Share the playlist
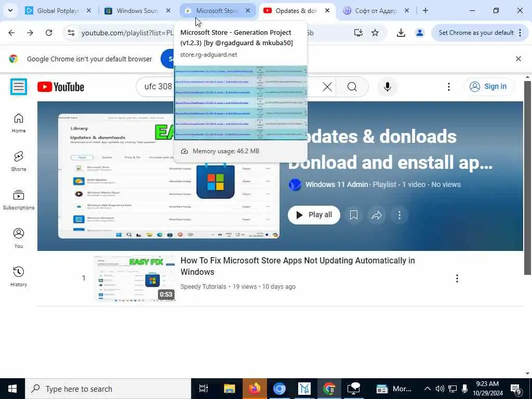Viewport: 532px width, 399px height. tap(377, 215)
